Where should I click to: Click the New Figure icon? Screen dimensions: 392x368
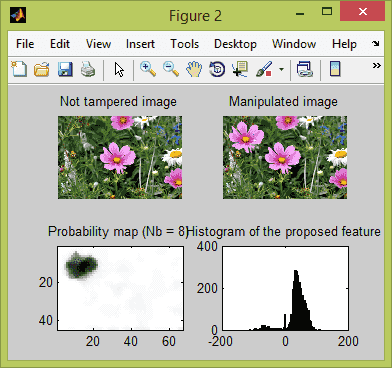(x=19, y=69)
